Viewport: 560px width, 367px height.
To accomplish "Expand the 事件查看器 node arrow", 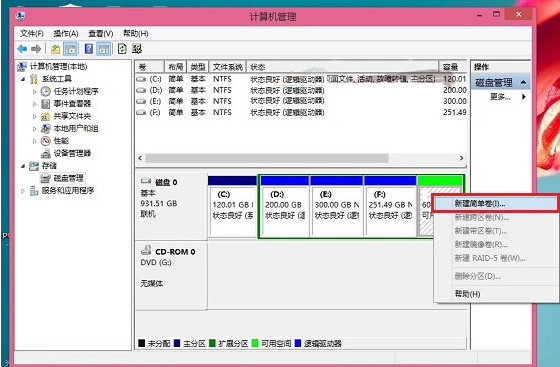I will 35,104.
